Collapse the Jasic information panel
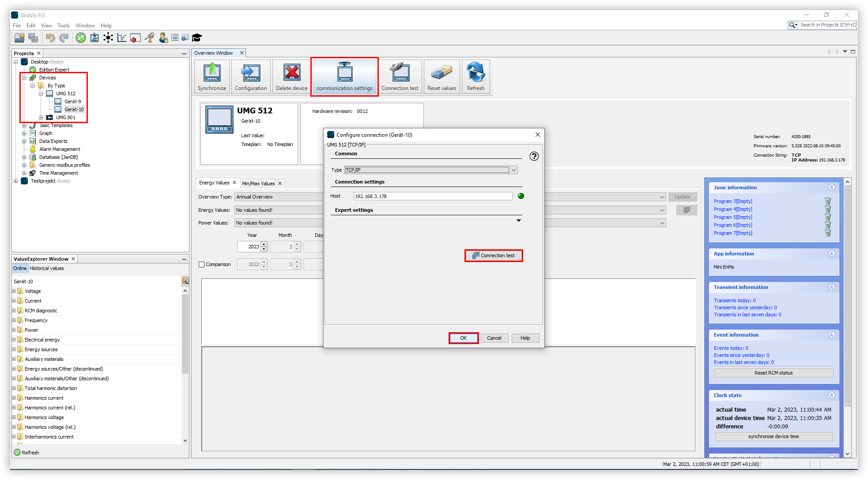The width and height of the screenshot is (868, 480). 832,187
